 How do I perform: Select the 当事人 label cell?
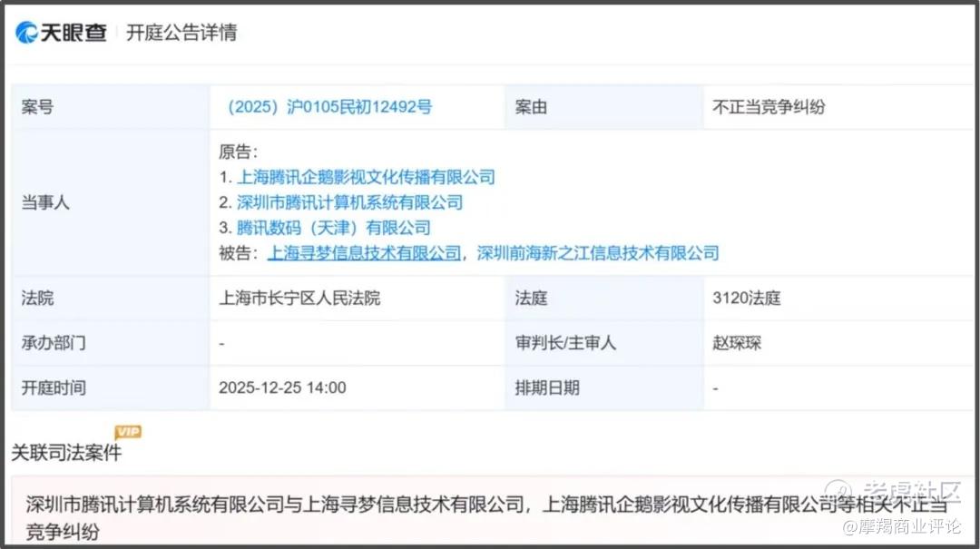click(x=110, y=202)
